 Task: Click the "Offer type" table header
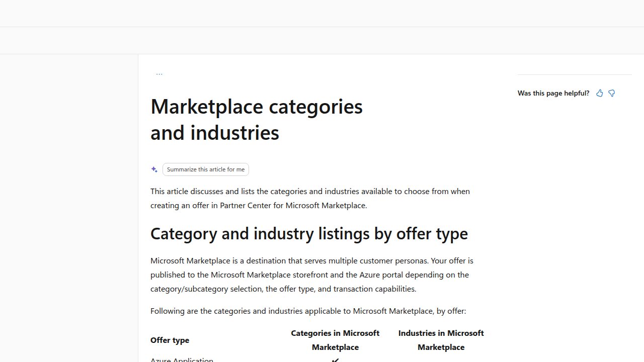coord(170,340)
